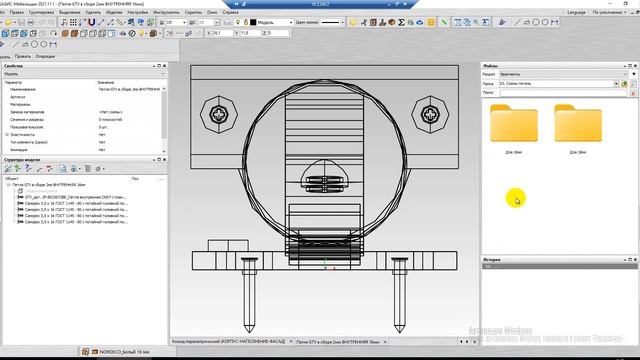
Task: Click the headphones-like rotate icon in second toolbar
Action: pyautogui.click(x=53, y=33)
